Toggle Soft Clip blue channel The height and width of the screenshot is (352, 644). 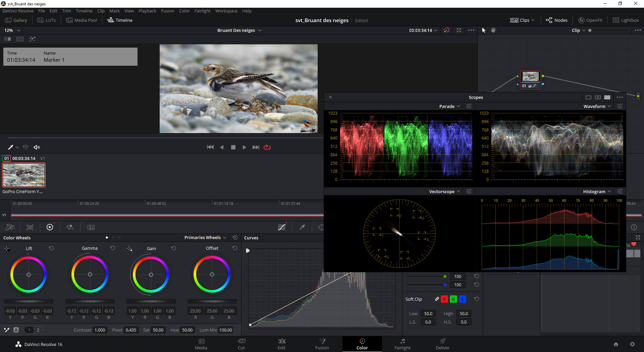click(x=462, y=299)
